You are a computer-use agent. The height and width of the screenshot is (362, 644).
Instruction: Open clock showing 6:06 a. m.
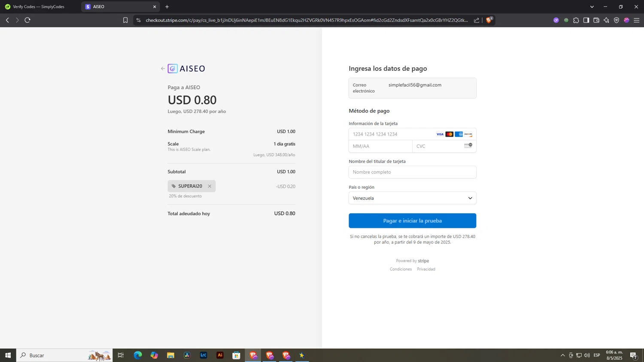(614, 355)
